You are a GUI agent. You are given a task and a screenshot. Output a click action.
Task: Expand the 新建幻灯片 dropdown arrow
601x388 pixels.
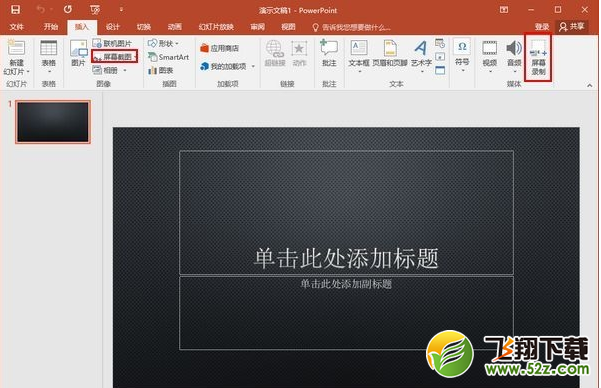(x=28, y=72)
